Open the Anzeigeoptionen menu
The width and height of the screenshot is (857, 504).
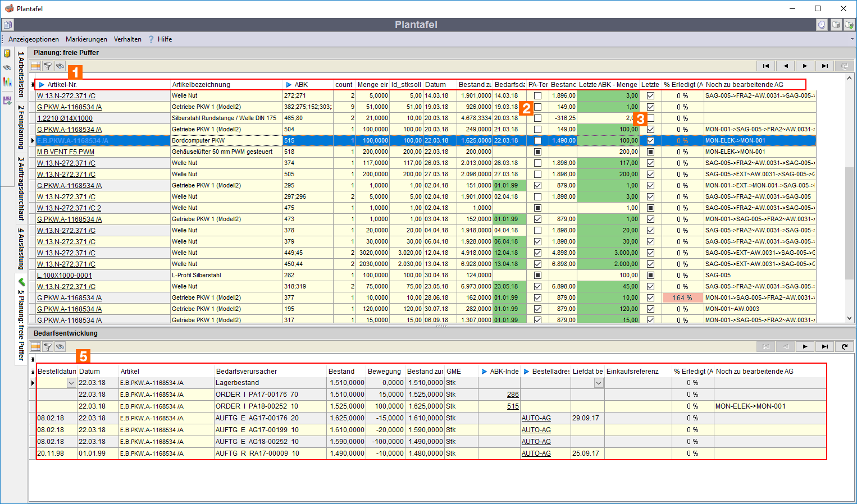tap(34, 39)
